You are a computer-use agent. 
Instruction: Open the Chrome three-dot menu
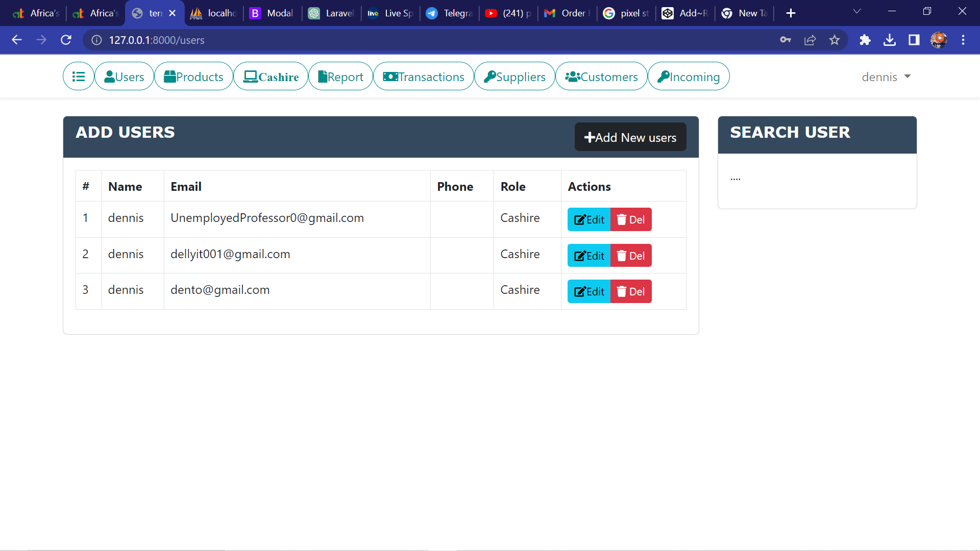point(963,40)
